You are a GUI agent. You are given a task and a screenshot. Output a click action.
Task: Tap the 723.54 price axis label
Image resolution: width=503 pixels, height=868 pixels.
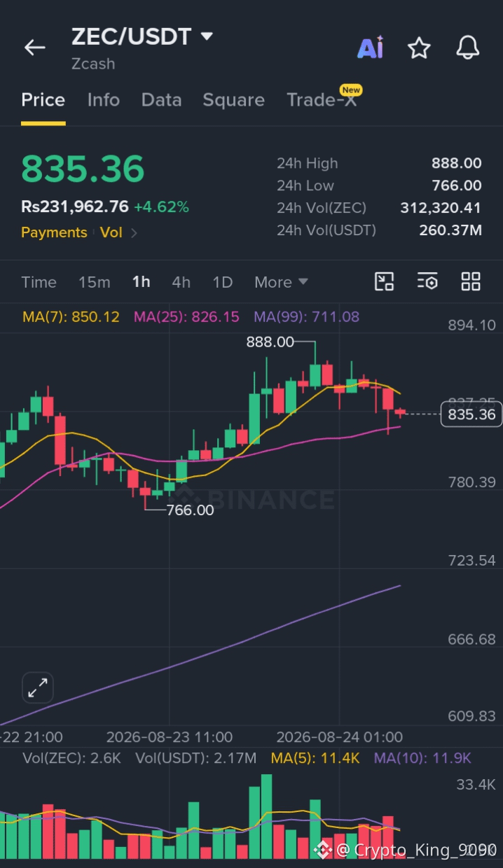click(x=471, y=561)
